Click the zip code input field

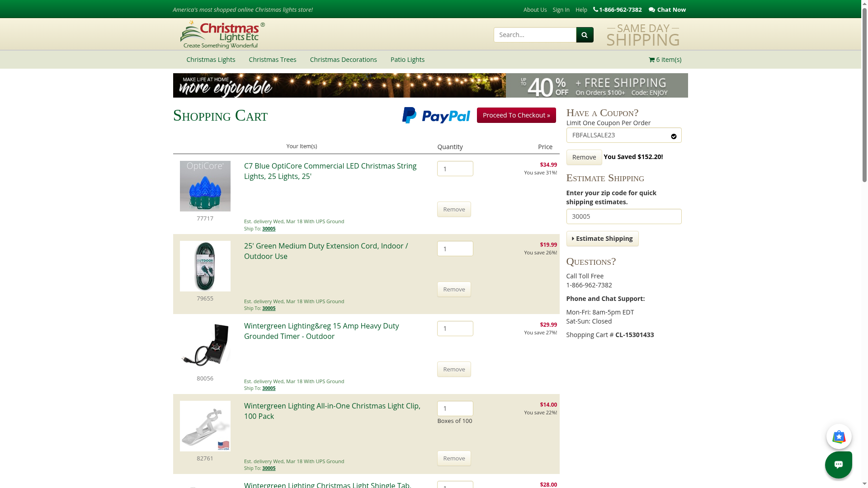tap(623, 216)
